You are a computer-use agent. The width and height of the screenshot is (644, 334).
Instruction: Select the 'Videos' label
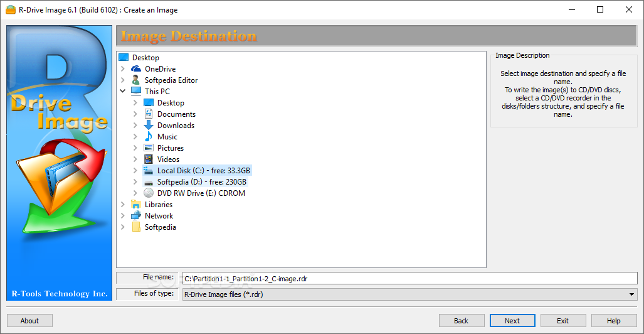coord(169,159)
